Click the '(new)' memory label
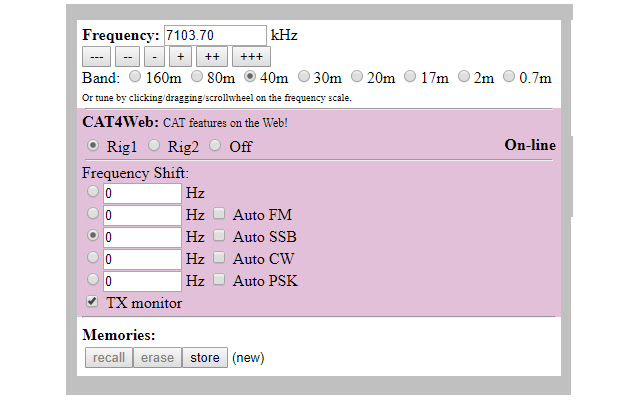This screenshot has height=400, width=640. click(x=248, y=358)
